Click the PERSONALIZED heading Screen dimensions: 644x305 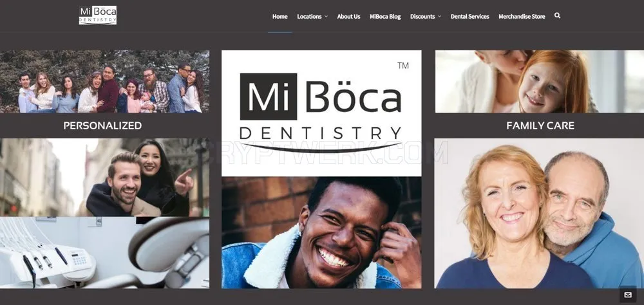pyautogui.click(x=102, y=125)
